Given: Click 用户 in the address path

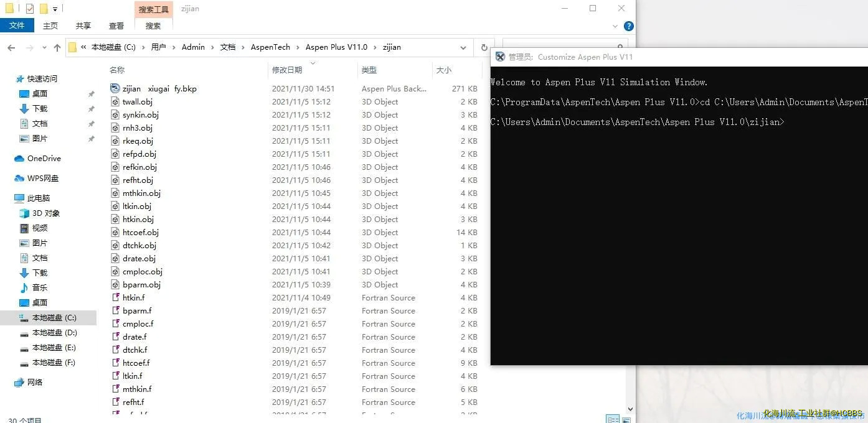Looking at the screenshot, I should pos(159,47).
